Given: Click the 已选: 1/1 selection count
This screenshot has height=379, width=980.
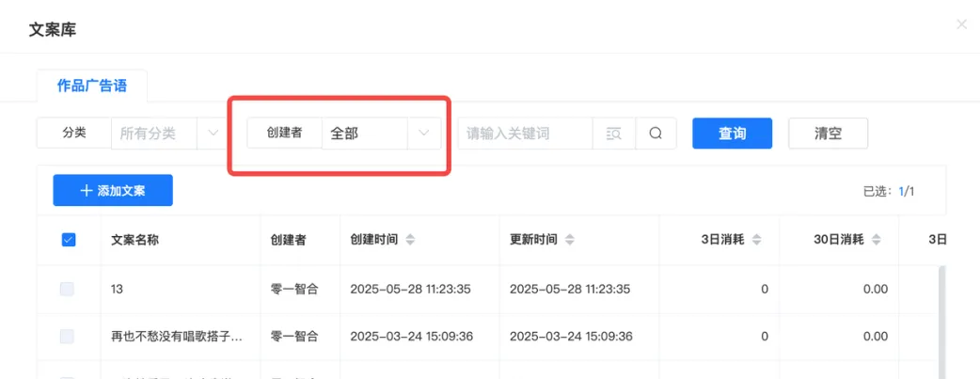Looking at the screenshot, I should (x=889, y=191).
